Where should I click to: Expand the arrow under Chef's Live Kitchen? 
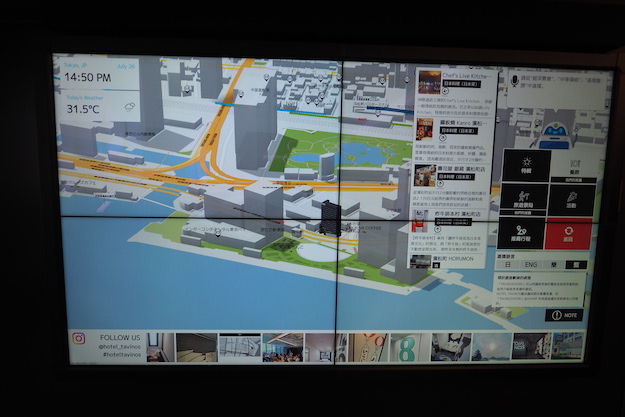click(x=445, y=89)
